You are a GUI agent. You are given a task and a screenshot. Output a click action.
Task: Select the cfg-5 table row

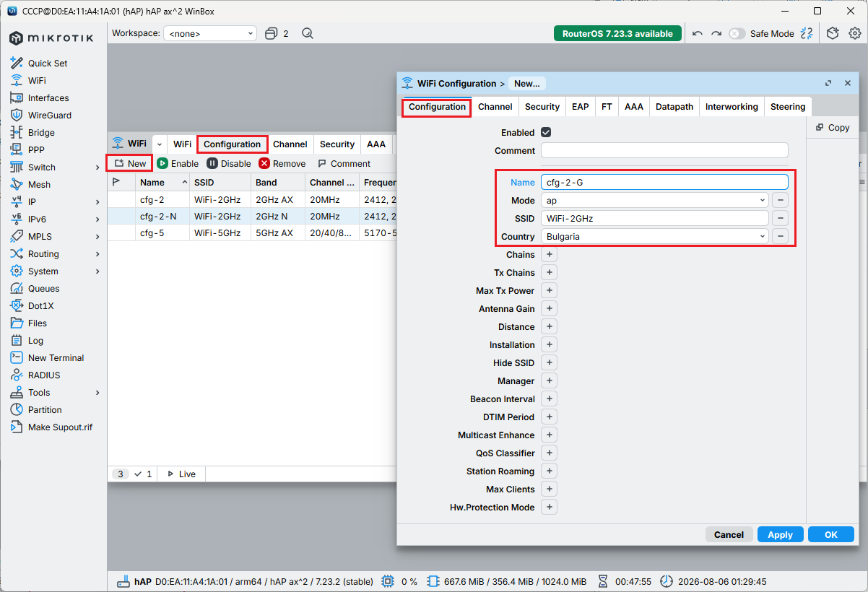[x=252, y=233]
